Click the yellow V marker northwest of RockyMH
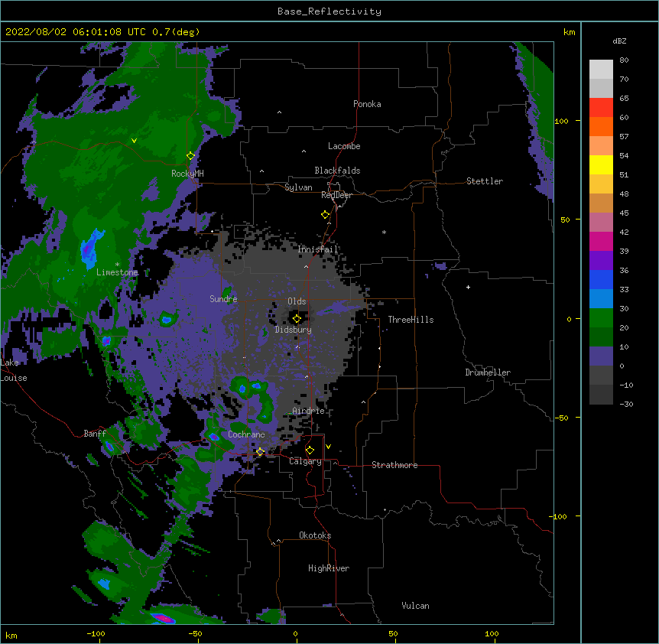Screen dimensions: 659x644 tap(134, 141)
